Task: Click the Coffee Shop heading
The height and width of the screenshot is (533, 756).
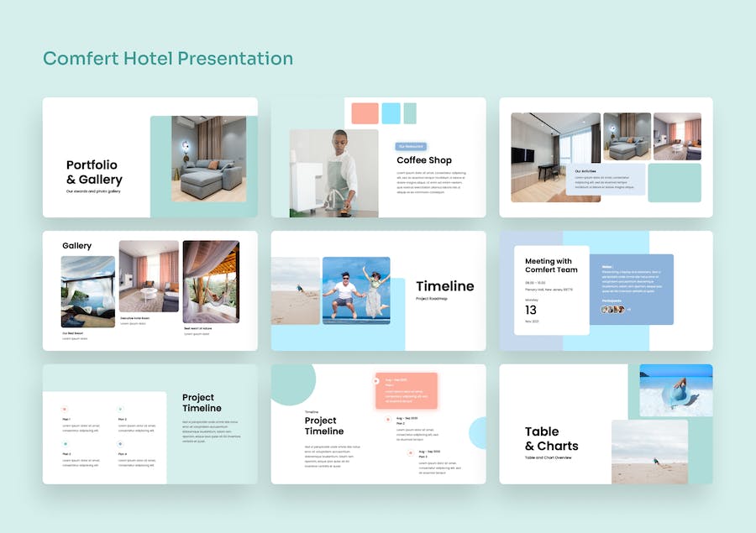Action: coord(424,160)
